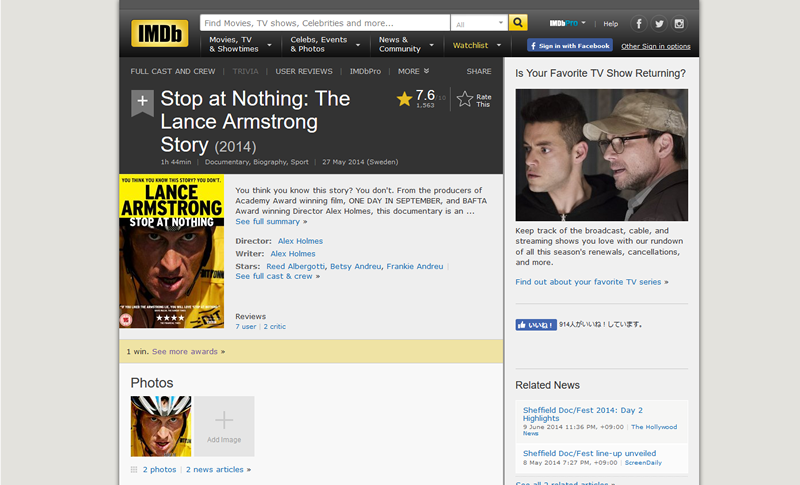Image resolution: width=800 pixels, height=485 pixels.
Task: Open the All search category dropdown
Action: (x=479, y=23)
